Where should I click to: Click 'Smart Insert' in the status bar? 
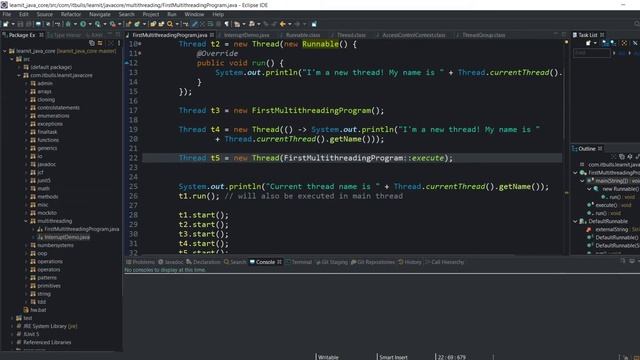click(393, 357)
